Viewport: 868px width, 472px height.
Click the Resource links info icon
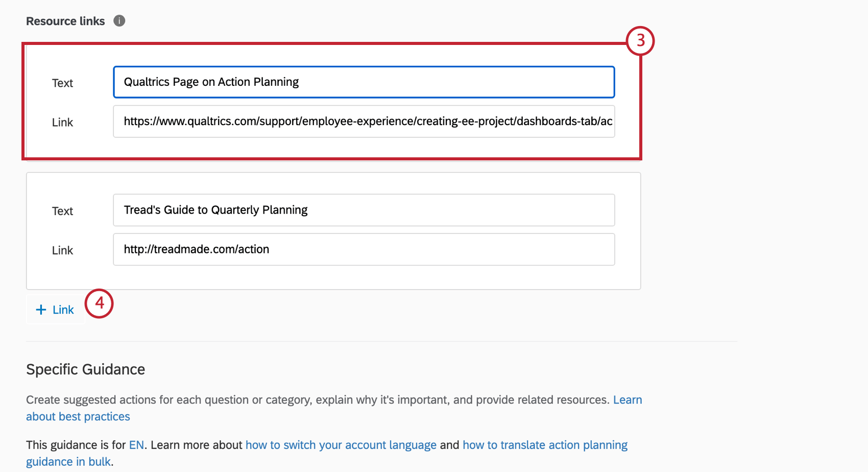coord(119,21)
